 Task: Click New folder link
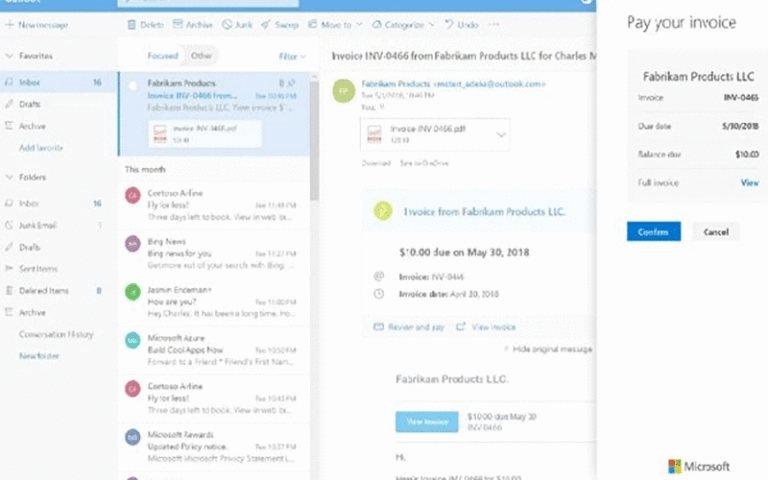coord(39,356)
